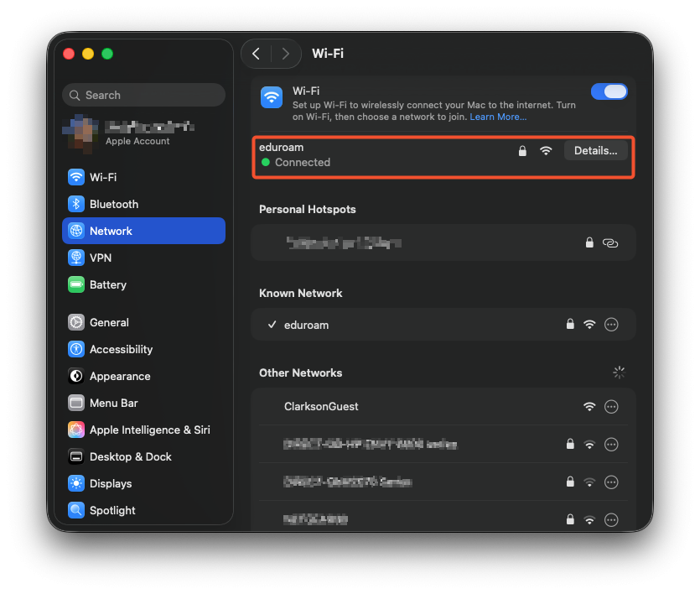The height and width of the screenshot is (594, 700).
Task: Click the blurred personal hotspot name
Action: tap(344, 243)
